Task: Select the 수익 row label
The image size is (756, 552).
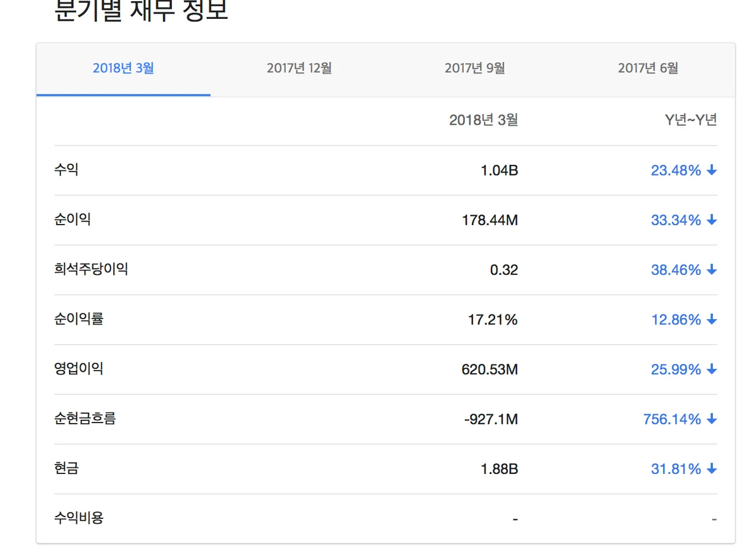Action: coord(66,170)
